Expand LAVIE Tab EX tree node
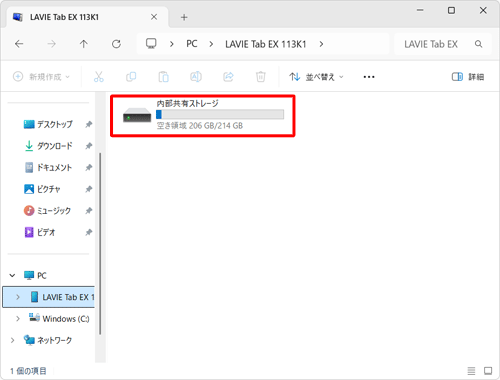The width and height of the screenshot is (500, 380). click(x=18, y=297)
